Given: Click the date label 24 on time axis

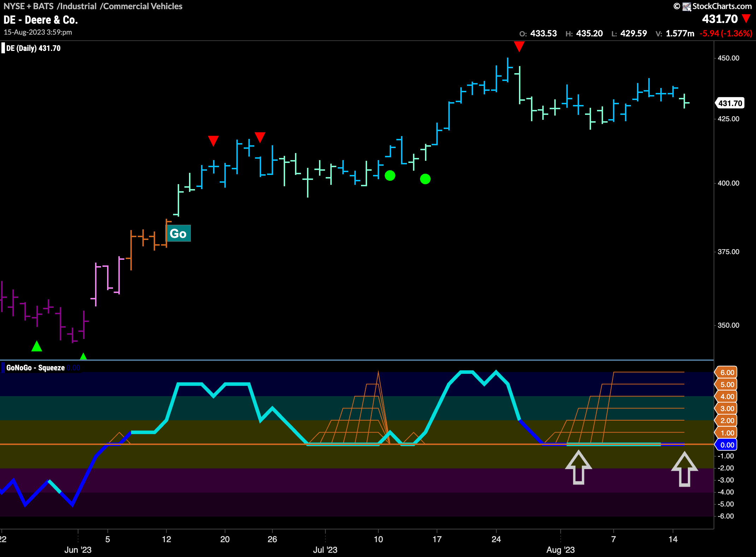Looking at the screenshot, I should click(496, 539).
